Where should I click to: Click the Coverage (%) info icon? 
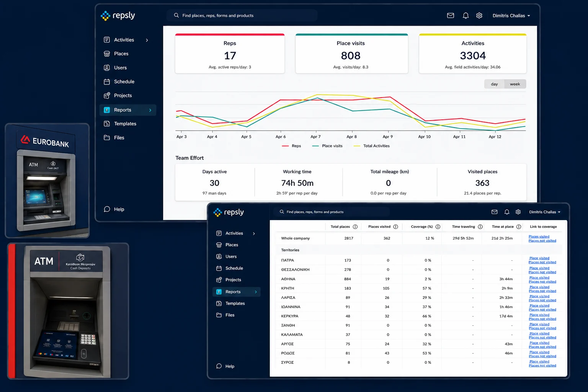(x=438, y=227)
